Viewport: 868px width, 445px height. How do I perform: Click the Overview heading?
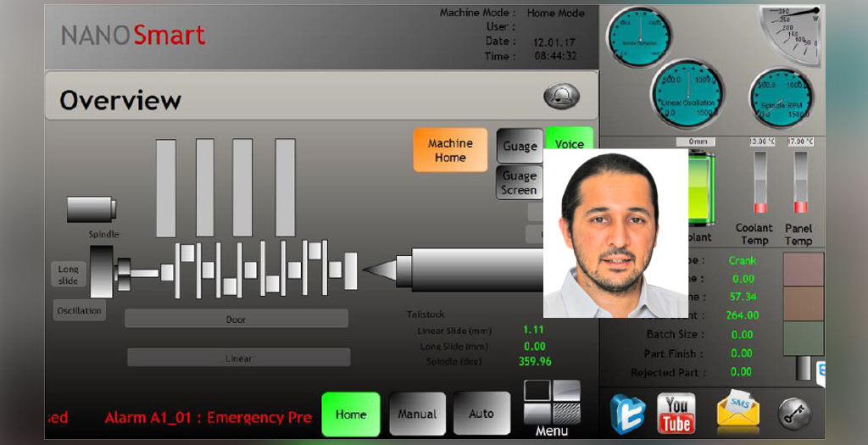120,100
